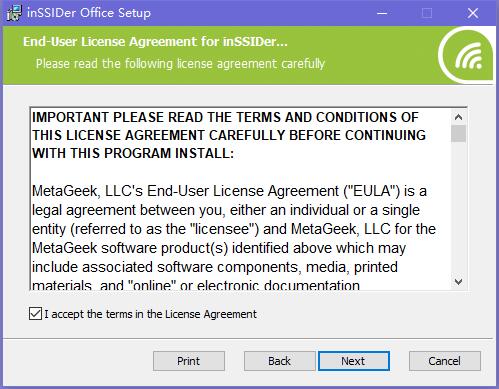The height and width of the screenshot is (389, 499).
Task: Click the license text scrollbar thumb
Action: click(458, 134)
